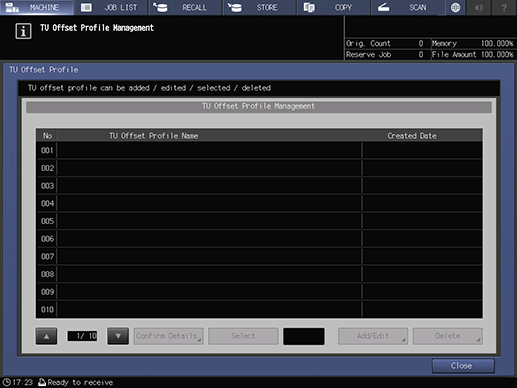Screen dimensions: 517x388
Task: Click the question mark help icon
Action: tap(504, 7)
